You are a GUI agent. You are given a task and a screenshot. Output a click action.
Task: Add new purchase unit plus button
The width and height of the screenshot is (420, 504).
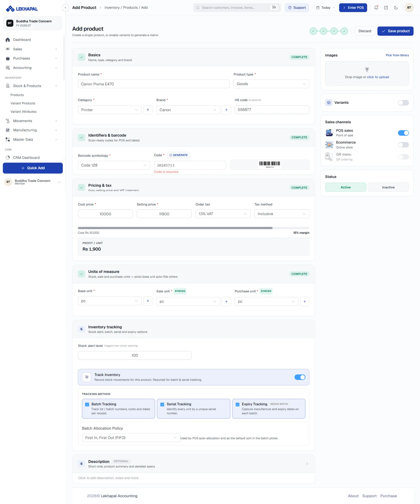pos(305,301)
